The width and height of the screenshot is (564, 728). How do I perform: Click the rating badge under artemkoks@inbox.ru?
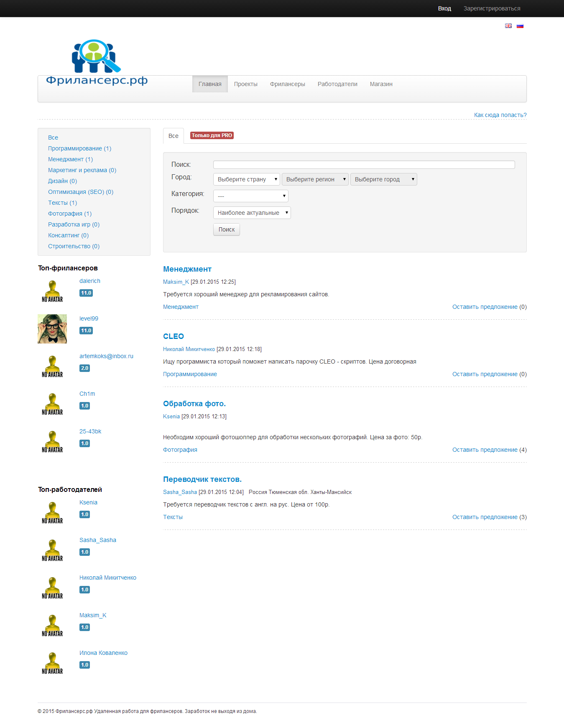point(84,368)
